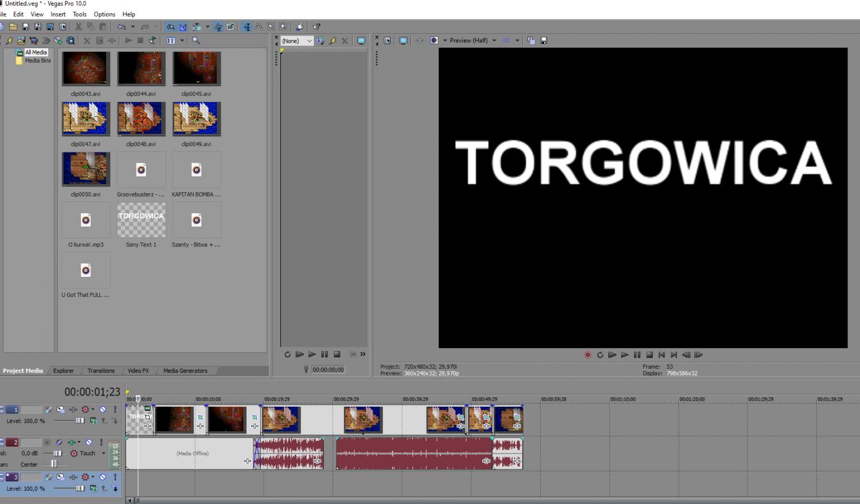Open the (None) preset dropdown in trimmer
The image size is (860, 504).
pos(296,41)
